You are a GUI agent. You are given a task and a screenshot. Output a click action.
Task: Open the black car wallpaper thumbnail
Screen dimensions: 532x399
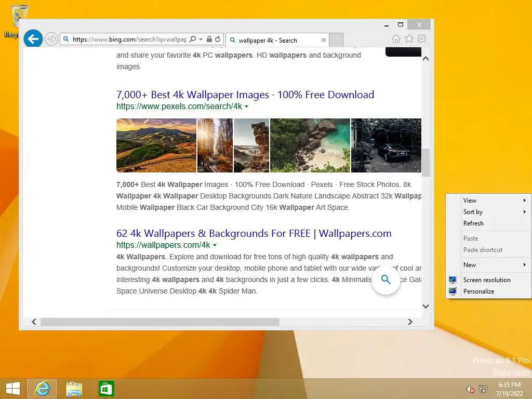[x=386, y=145]
